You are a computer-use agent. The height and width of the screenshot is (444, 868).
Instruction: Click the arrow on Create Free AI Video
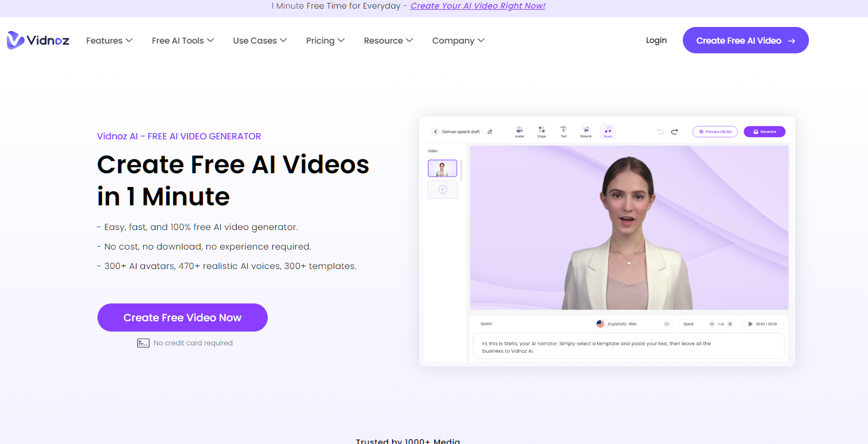[791, 41]
